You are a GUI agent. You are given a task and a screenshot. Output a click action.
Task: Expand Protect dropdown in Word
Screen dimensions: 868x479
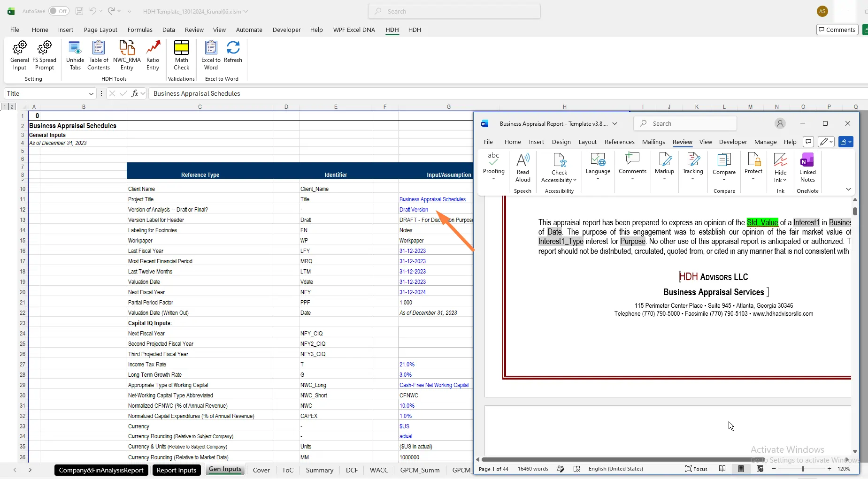tap(753, 179)
